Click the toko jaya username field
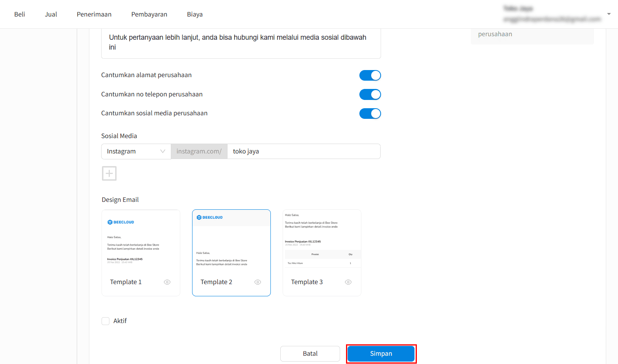618x364 pixels. (304, 152)
